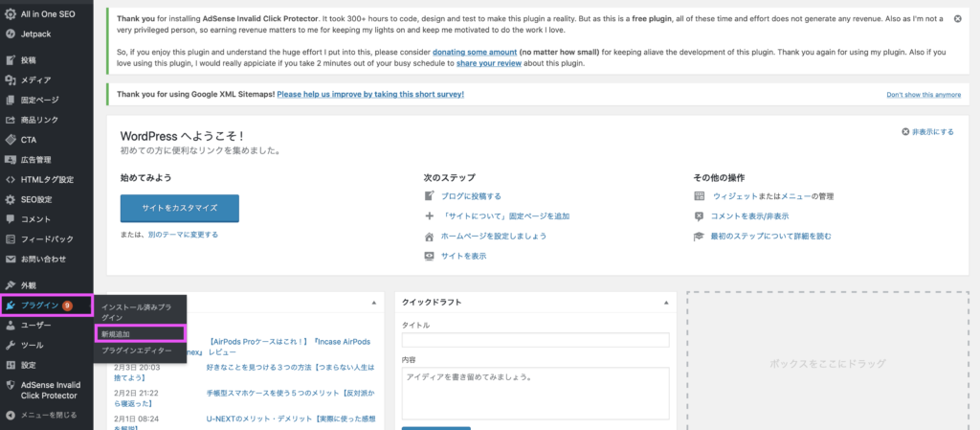The width and height of the screenshot is (980, 430).
Task: Click the プラグイン plug icon
Action: 10,306
